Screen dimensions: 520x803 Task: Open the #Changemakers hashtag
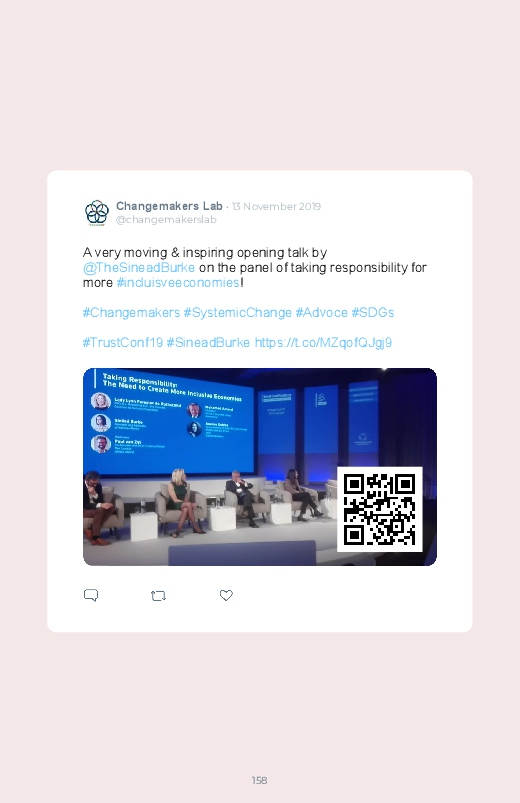point(131,312)
